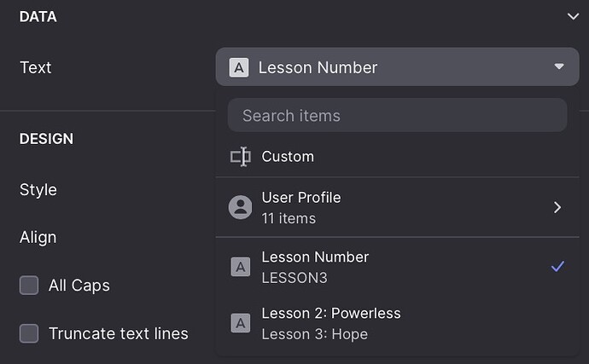Click the Lesson Number column type icon
Image resolution: width=589 pixels, height=364 pixels.
241,267
